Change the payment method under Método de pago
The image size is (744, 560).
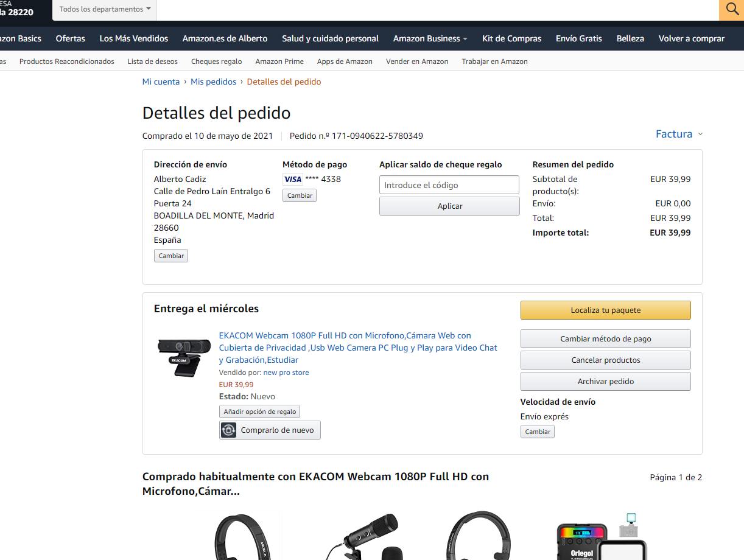300,195
